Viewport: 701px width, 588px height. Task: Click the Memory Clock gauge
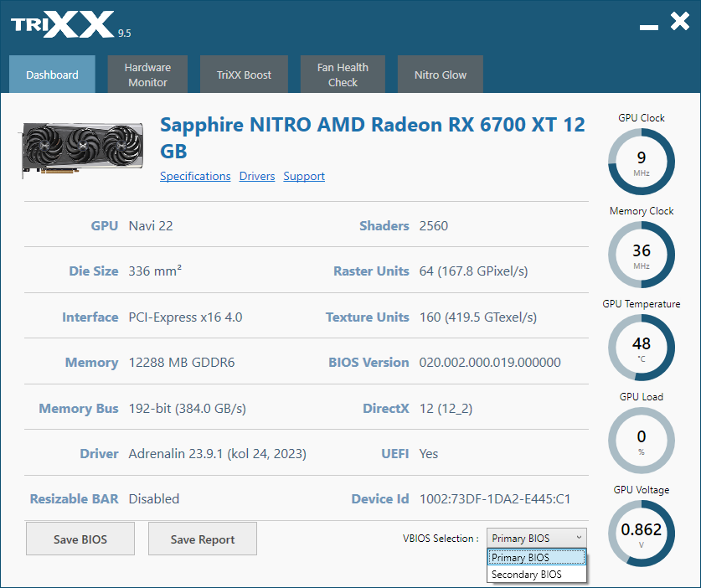click(x=641, y=255)
